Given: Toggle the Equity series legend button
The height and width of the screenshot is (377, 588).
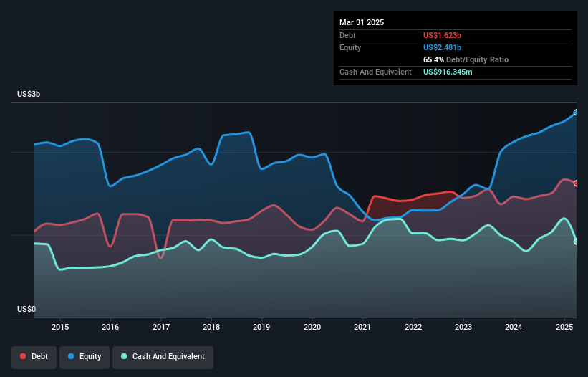Looking at the screenshot, I should (85, 357).
